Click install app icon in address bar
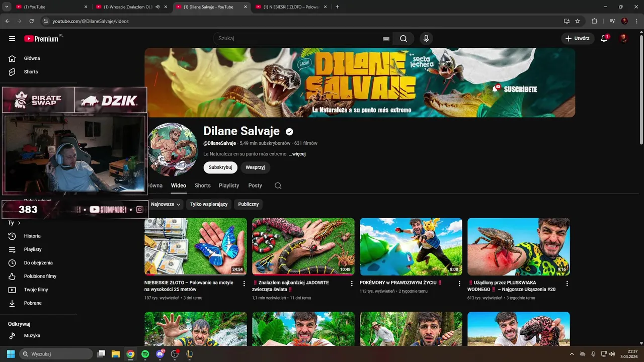644x362 pixels. click(567, 21)
